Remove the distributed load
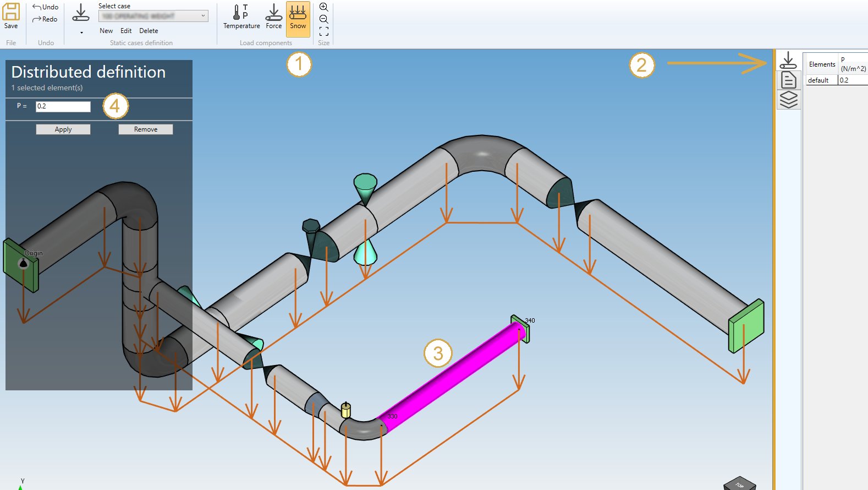 click(x=146, y=129)
